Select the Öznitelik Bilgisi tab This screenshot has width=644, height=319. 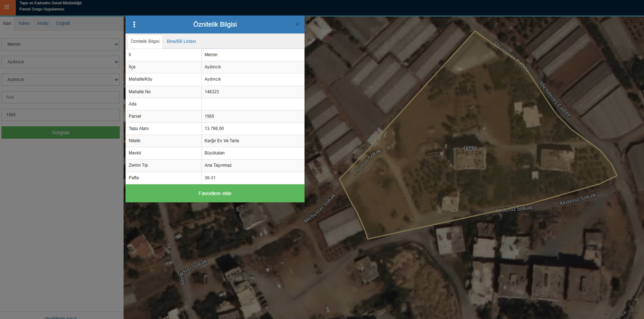[x=145, y=41]
